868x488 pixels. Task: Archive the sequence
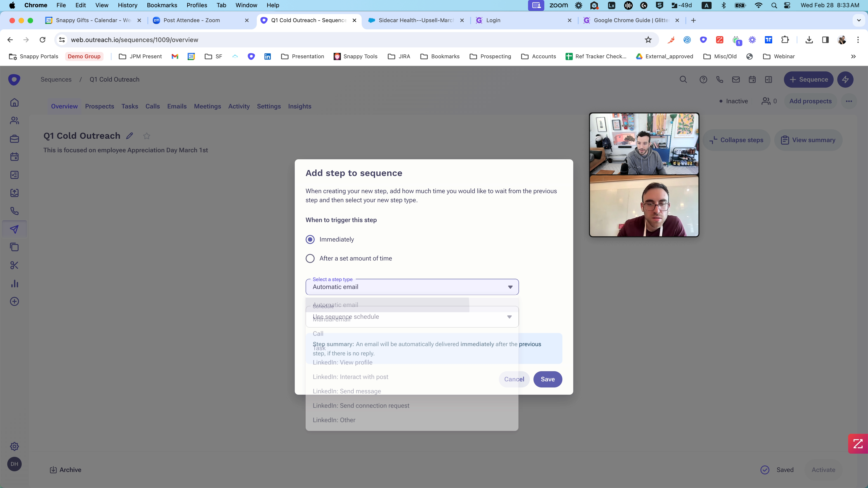tap(65, 470)
